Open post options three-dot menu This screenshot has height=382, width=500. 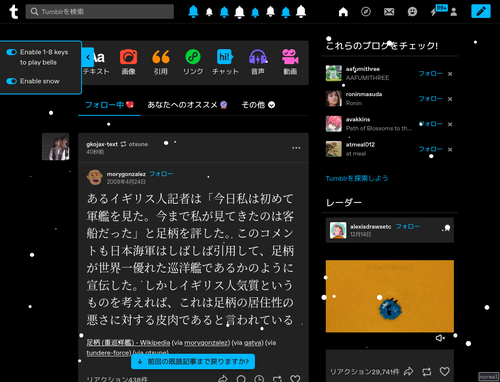click(296, 148)
